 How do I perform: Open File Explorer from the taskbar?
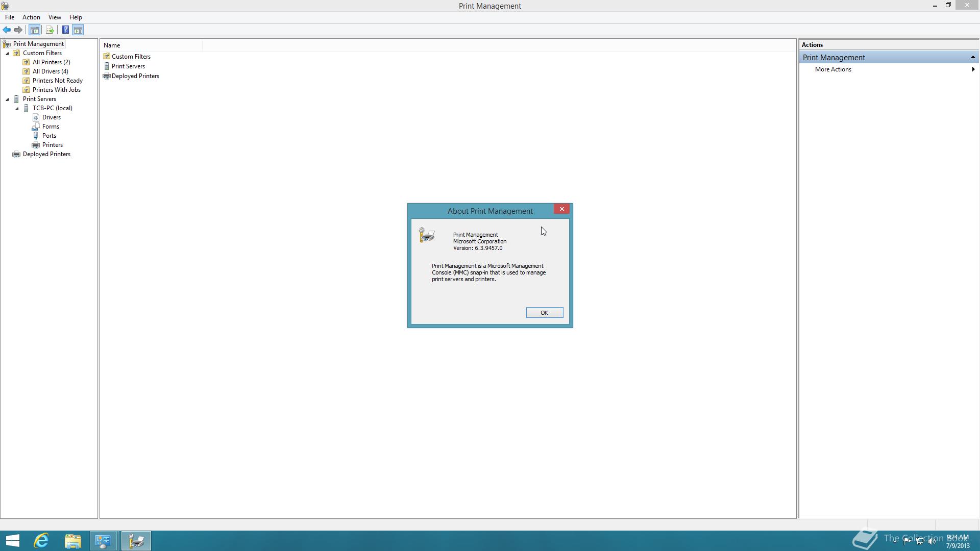72,541
